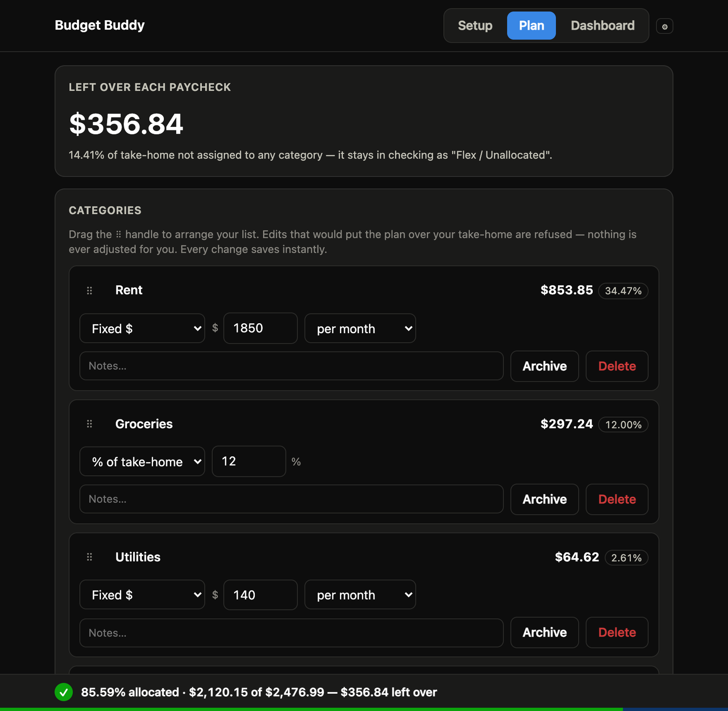Click the Rent category name
This screenshot has height=711, width=728.
tap(129, 290)
